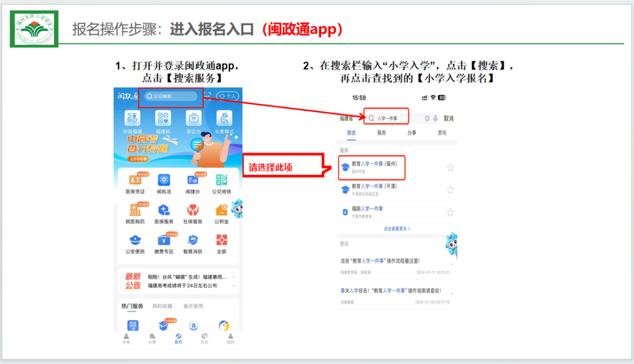Select the 综合 search tab

(352, 133)
